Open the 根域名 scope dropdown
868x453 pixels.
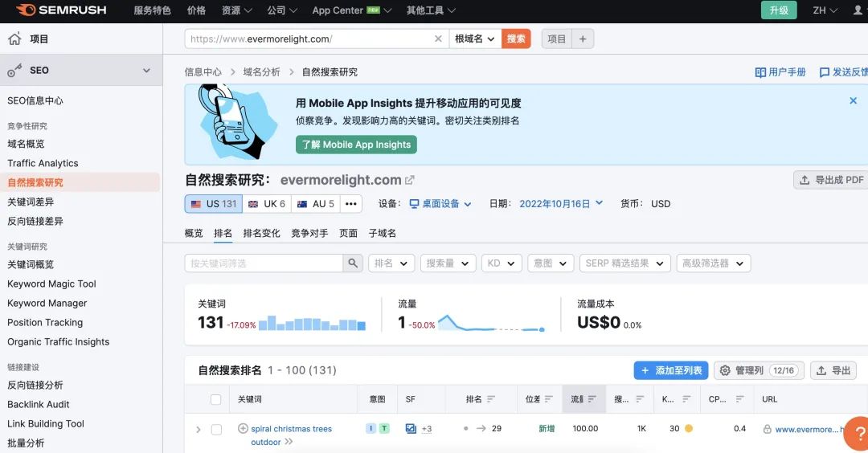pos(475,39)
